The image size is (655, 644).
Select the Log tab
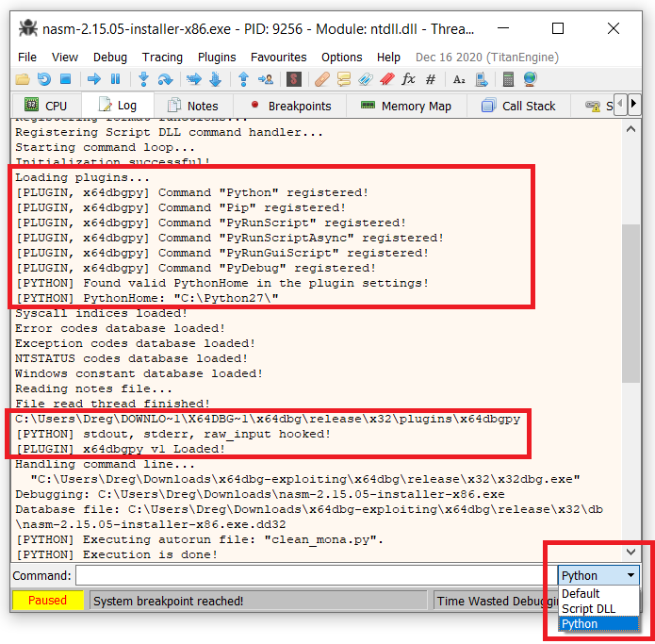118,106
